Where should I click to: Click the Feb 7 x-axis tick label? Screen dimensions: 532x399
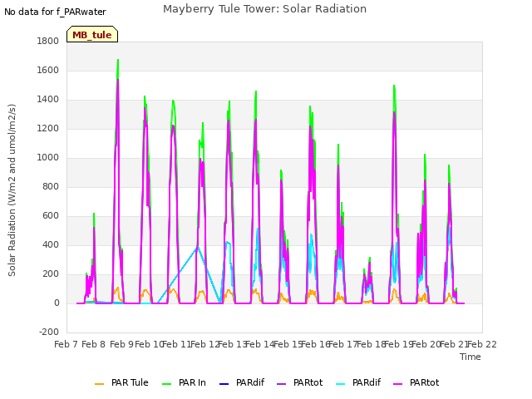pyautogui.click(x=66, y=344)
